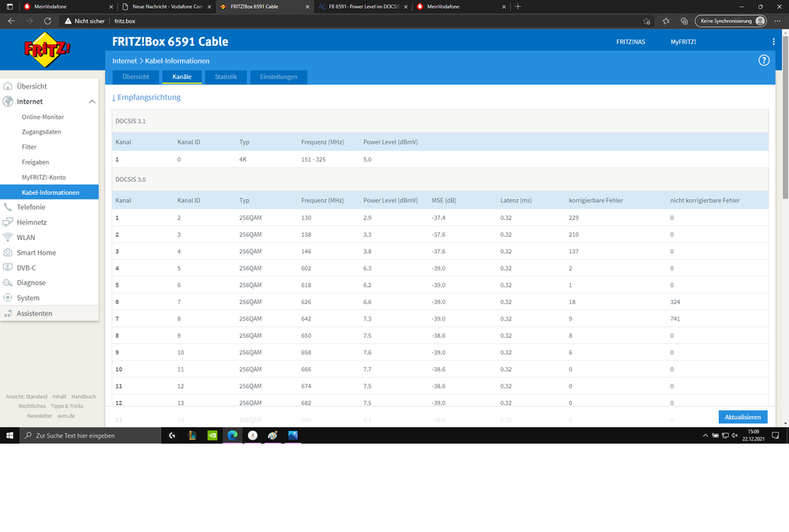Collapse the Empfangsrichtung section

(x=146, y=97)
